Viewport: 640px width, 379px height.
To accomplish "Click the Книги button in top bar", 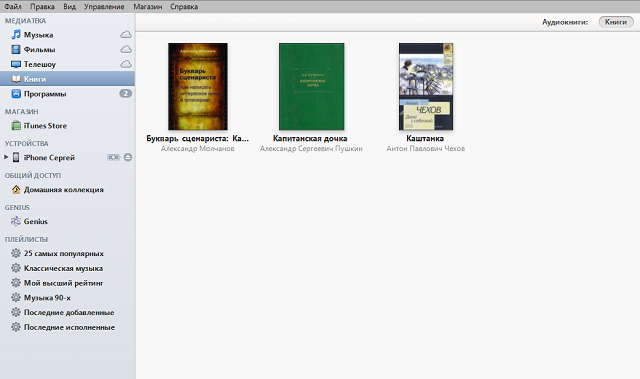I will (616, 22).
